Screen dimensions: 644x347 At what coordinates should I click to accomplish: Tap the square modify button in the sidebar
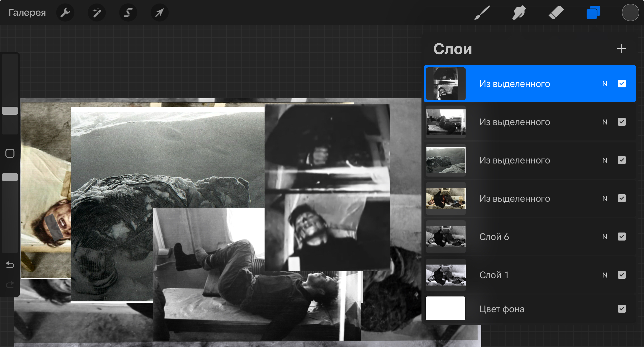click(10, 153)
